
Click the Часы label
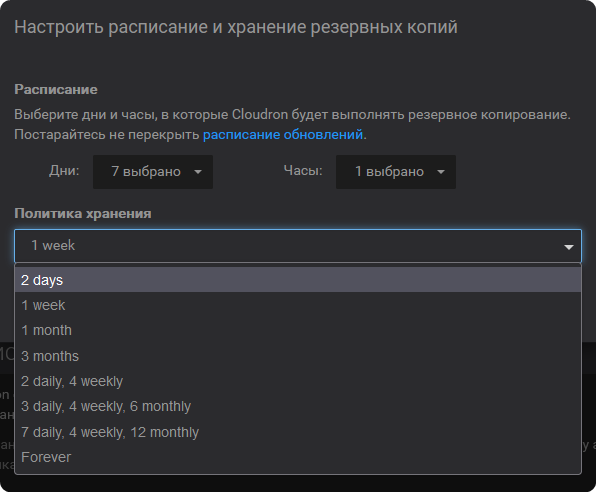(303, 171)
